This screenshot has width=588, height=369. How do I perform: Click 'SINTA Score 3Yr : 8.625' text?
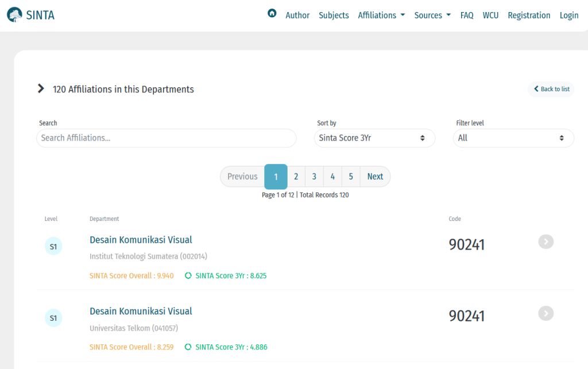pos(231,275)
